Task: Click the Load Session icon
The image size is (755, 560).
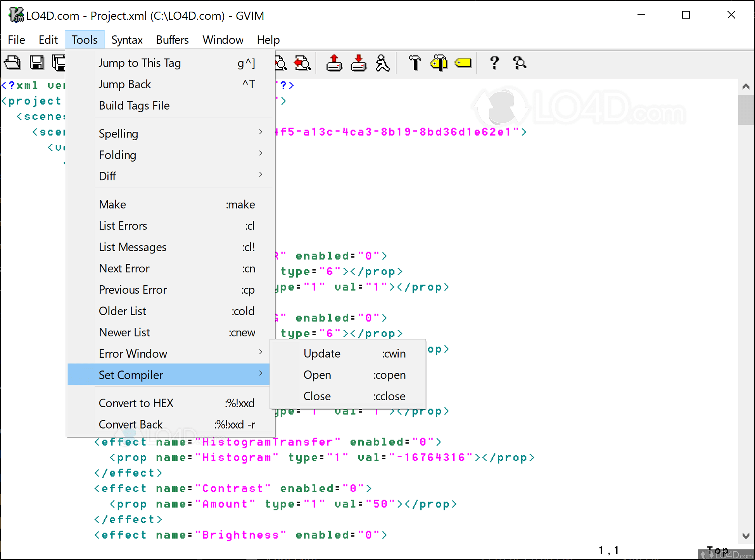Action: 334,63
